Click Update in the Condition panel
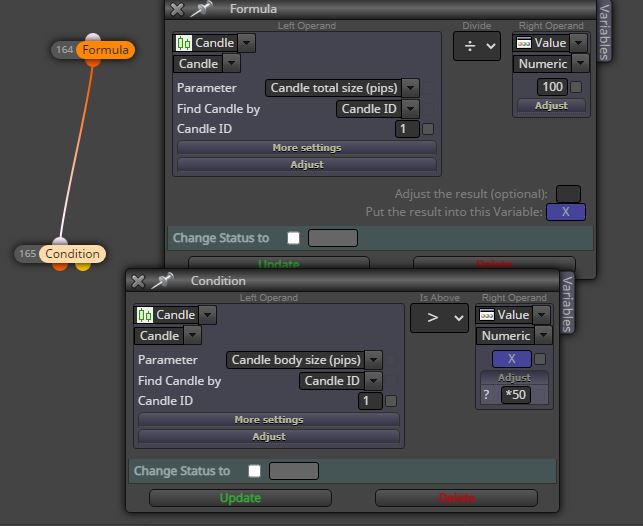643x526 pixels. [x=240, y=498]
